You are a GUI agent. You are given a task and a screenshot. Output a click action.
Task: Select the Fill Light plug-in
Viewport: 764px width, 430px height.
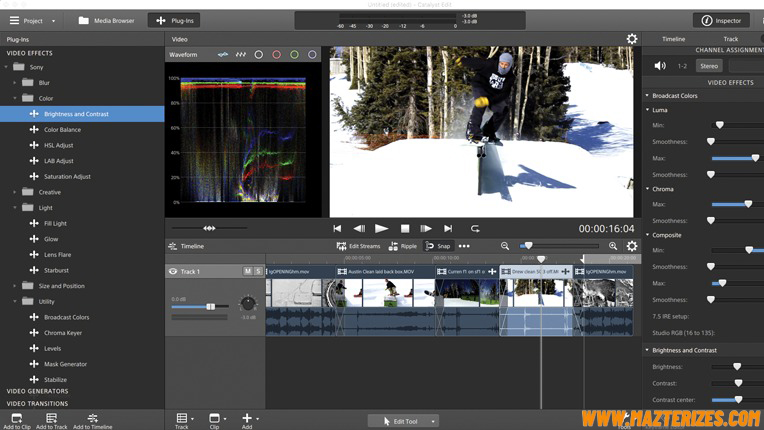(55, 224)
